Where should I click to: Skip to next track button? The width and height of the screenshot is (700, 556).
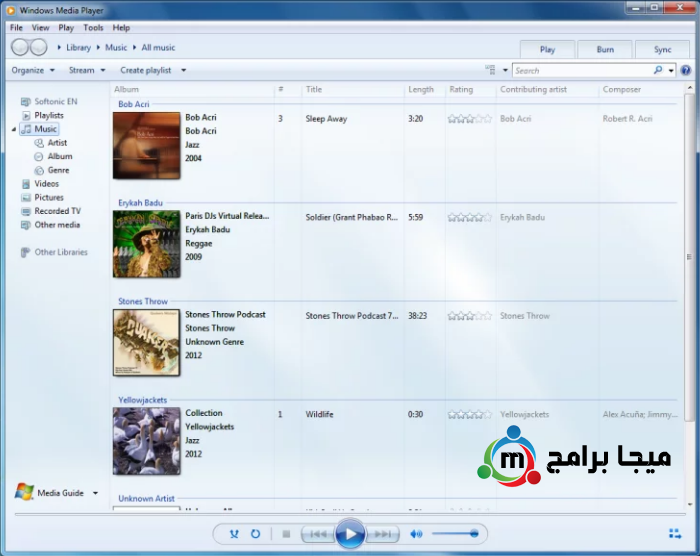(x=382, y=534)
